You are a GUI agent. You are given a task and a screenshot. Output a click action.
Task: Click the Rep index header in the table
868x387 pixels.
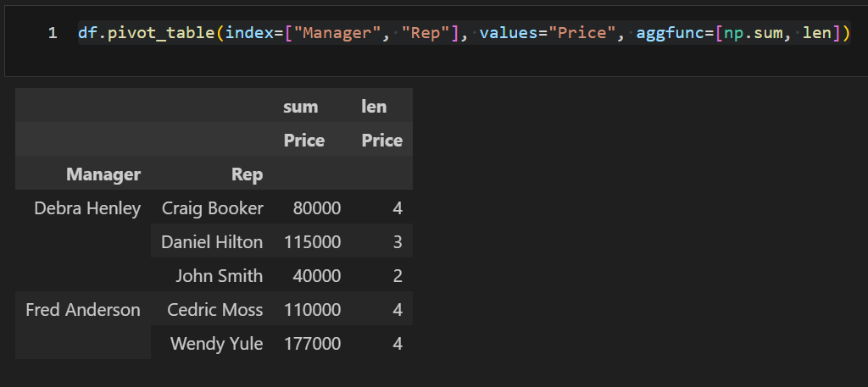pos(247,175)
